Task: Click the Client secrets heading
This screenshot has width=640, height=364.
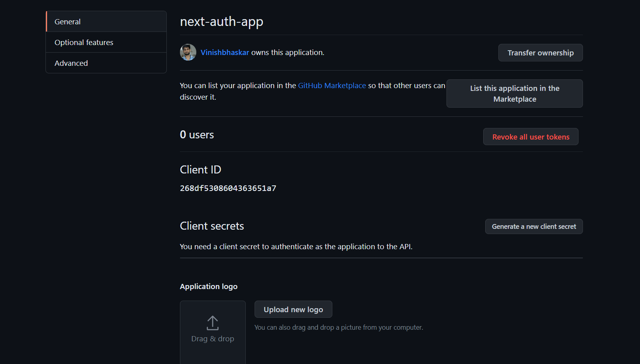Action: 212,226
